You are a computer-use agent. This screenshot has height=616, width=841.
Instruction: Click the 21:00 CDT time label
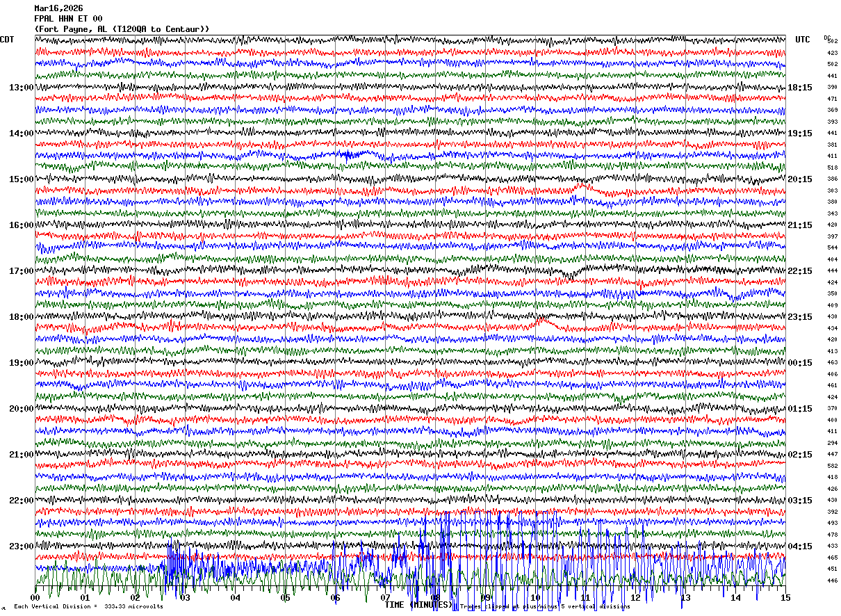point(21,455)
